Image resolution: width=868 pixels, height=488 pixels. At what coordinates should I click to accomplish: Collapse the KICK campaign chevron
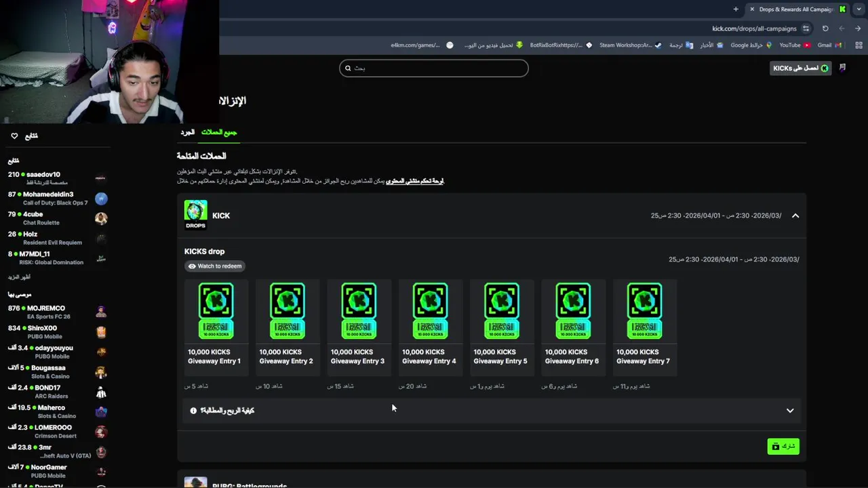795,216
